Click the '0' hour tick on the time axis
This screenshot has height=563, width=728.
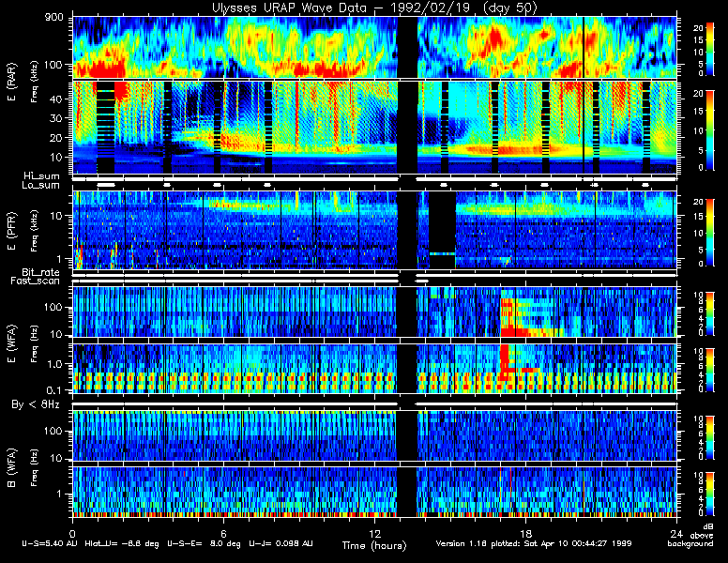click(72, 533)
